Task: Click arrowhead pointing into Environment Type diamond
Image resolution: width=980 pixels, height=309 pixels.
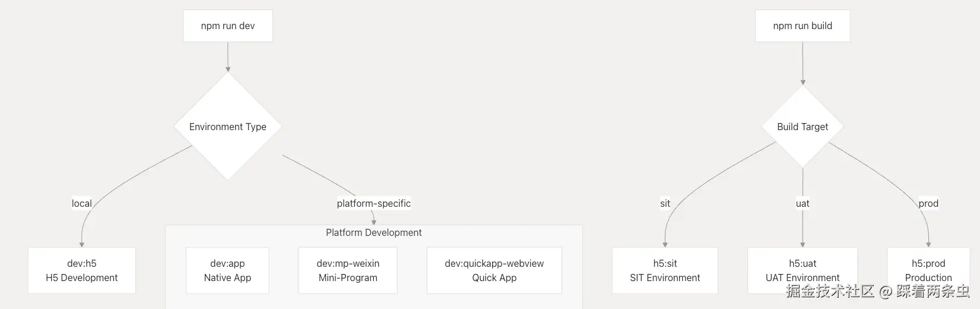Action: 228,69
